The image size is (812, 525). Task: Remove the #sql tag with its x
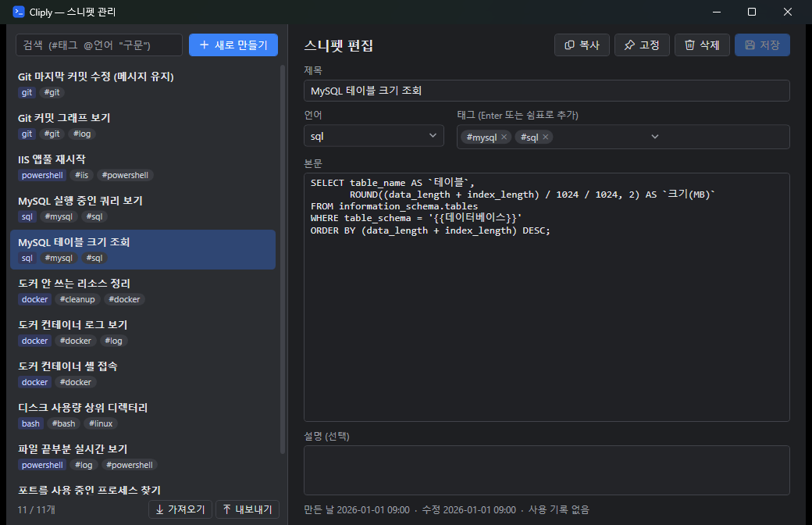coord(545,137)
